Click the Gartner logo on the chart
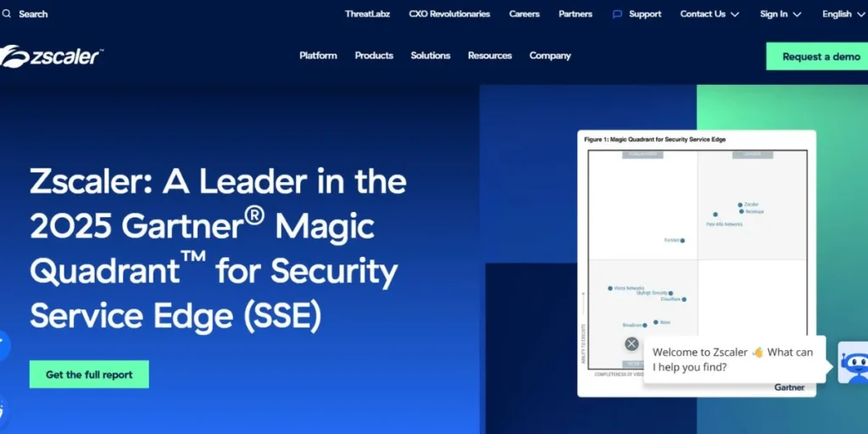 point(789,387)
